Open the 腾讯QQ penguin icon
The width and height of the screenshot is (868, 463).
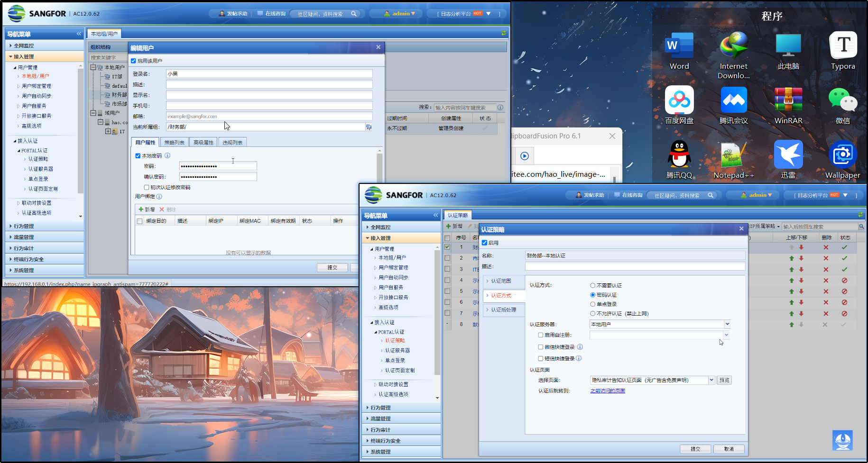[679, 159]
